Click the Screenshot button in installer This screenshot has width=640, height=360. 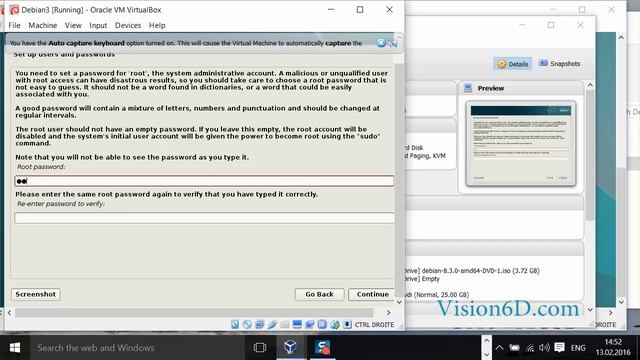[x=36, y=294]
